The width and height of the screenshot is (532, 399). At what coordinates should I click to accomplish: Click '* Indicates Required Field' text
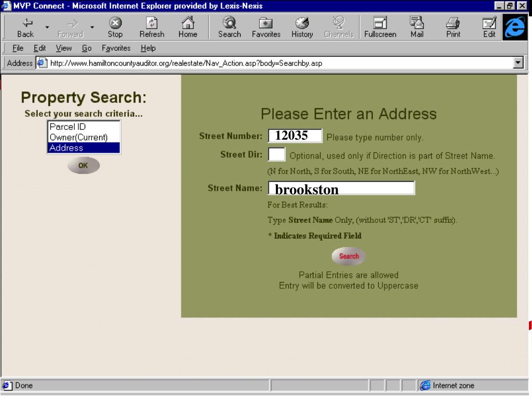click(314, 236)
